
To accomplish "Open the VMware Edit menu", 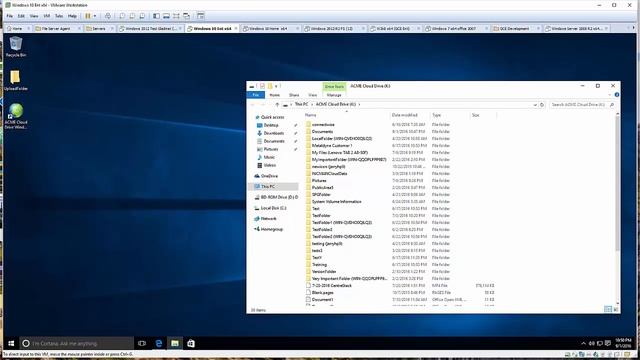I will [21, 16].
